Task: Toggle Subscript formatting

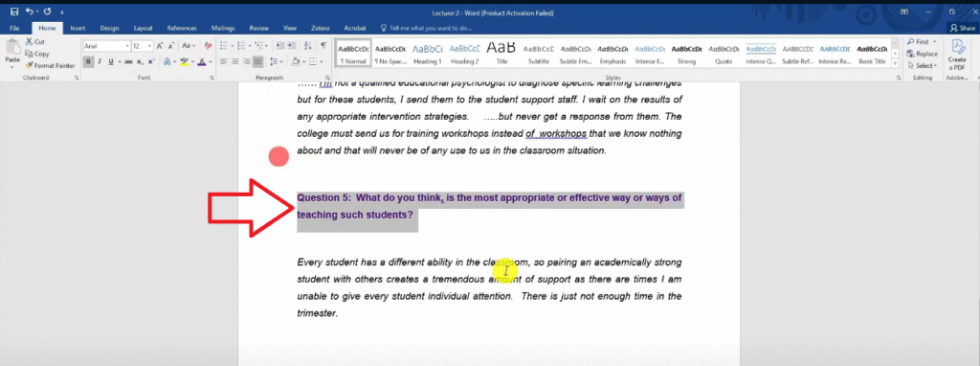Action: coord(141,61)
